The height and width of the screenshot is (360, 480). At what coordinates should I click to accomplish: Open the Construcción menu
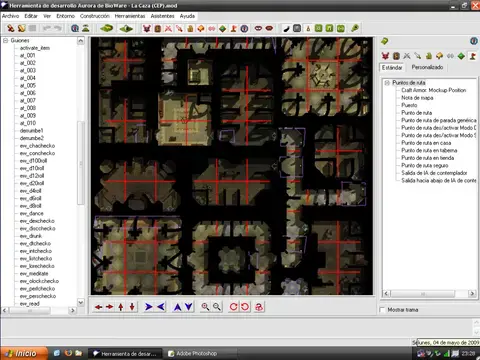pyautogui.click(x=95, y=16)
